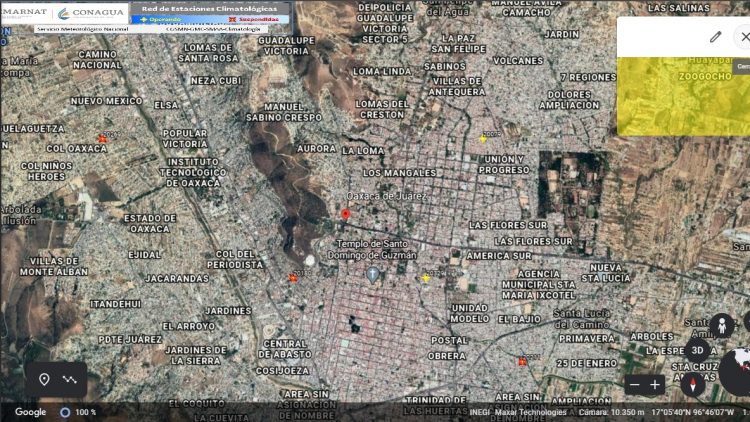The image size is (750, 422).
Task: Click the 'Suspendidas' legend entry
Action: click(x=254, y=19)
